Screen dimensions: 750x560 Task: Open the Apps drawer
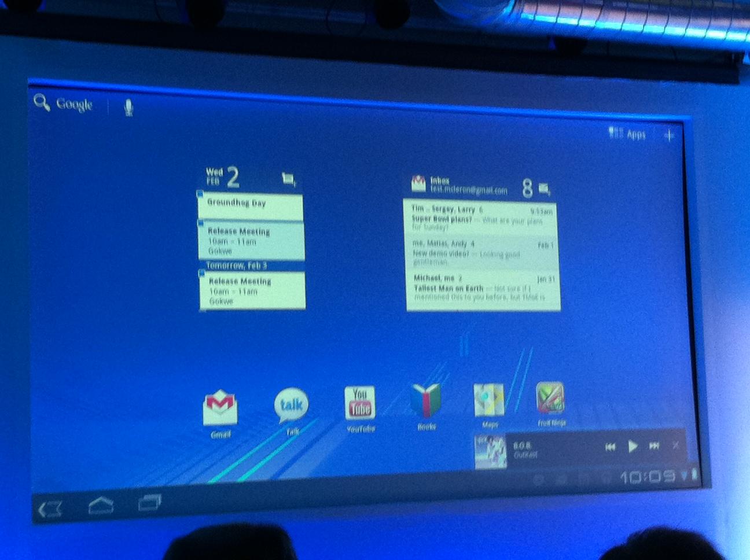point(627,134)
